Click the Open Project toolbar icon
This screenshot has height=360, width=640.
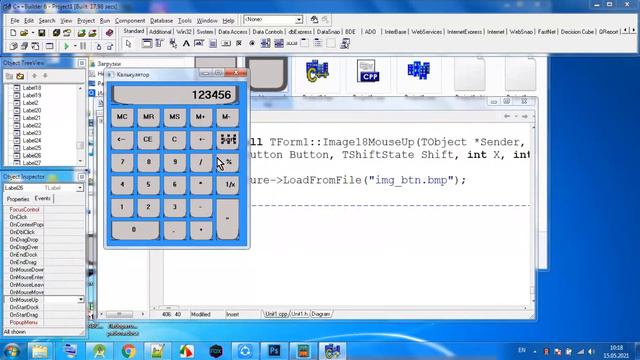tap(67, 33)
